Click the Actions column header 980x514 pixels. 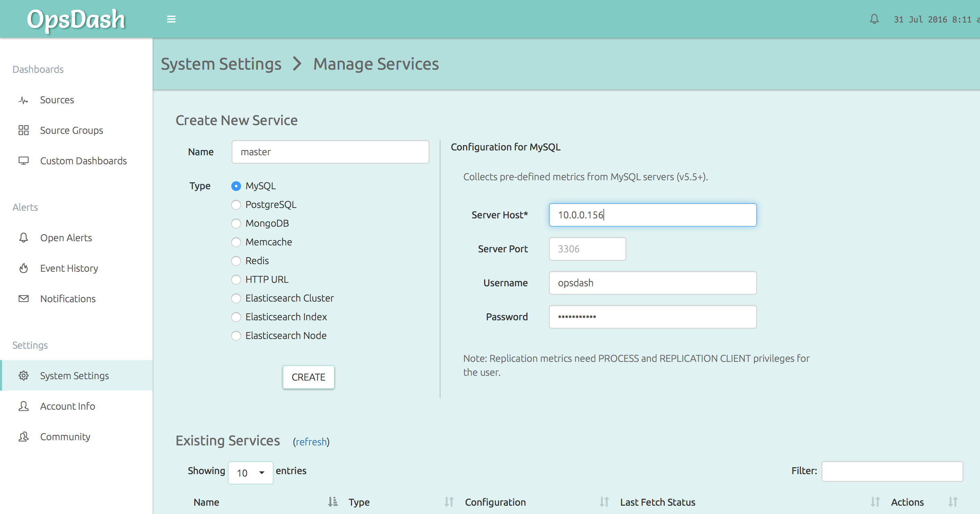click(x=907, y=502)
